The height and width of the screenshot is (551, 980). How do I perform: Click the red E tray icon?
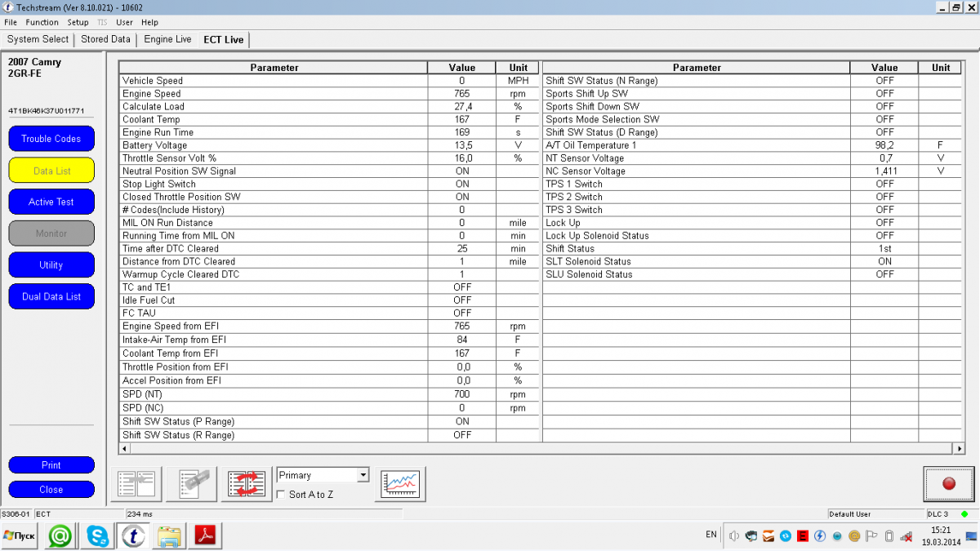803,536
